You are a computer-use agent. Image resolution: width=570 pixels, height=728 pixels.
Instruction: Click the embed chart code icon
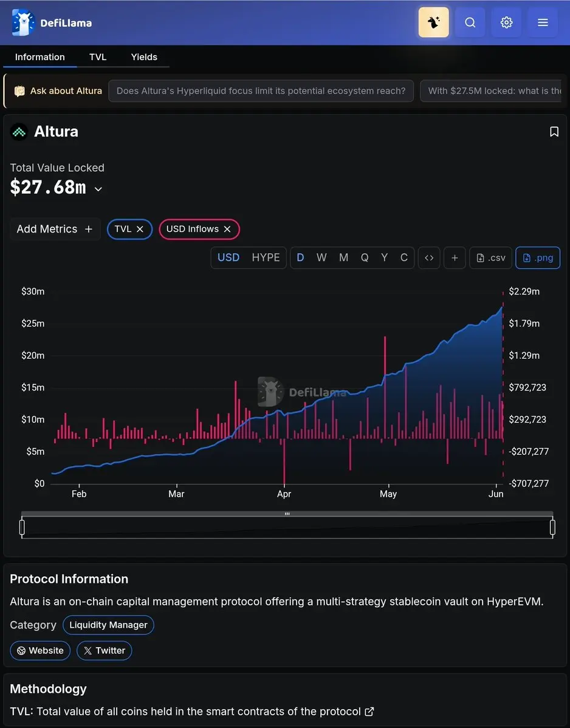(x=429, y=257)
